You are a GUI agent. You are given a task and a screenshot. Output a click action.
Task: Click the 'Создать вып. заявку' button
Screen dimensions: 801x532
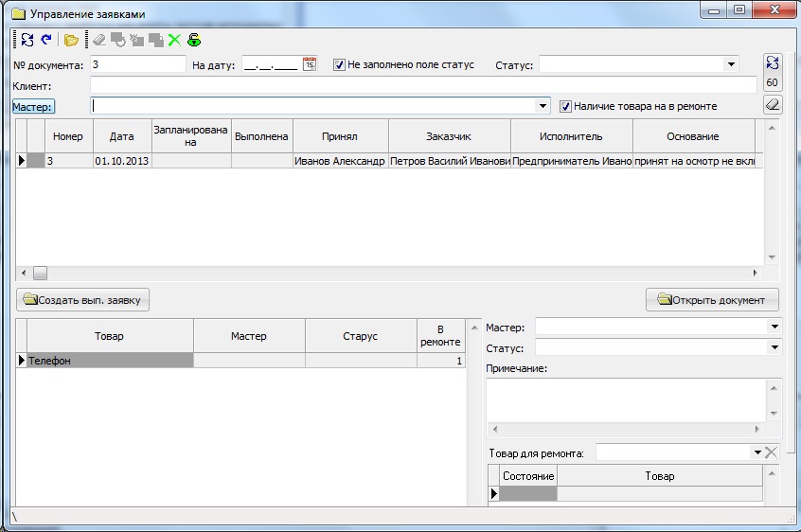click(x=82, y=300)
